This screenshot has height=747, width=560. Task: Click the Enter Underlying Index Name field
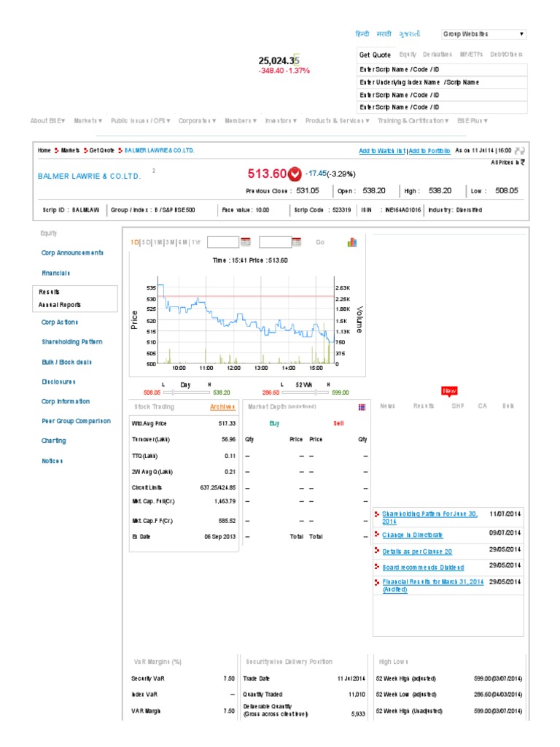442,82
